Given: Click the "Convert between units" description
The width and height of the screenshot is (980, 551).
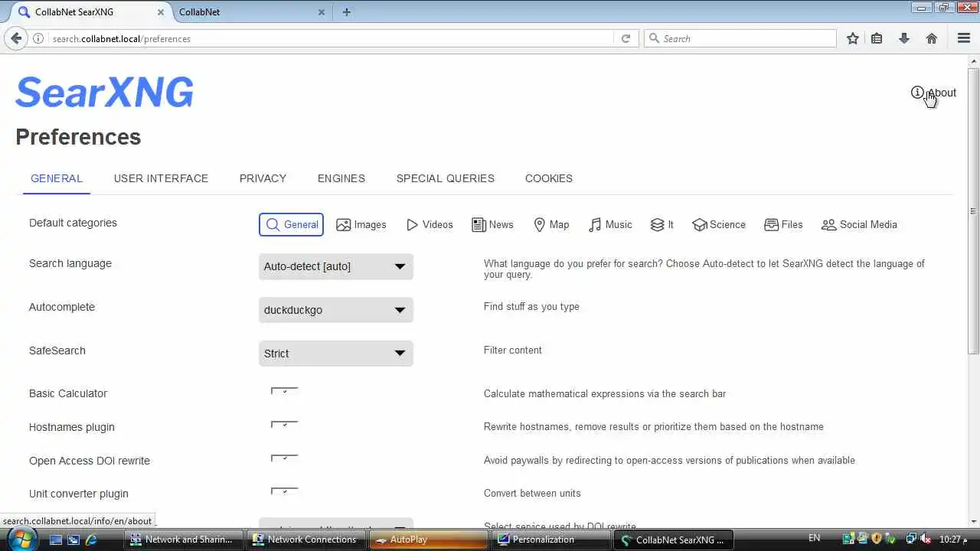Looking at the screenshot, I should 532,494.
